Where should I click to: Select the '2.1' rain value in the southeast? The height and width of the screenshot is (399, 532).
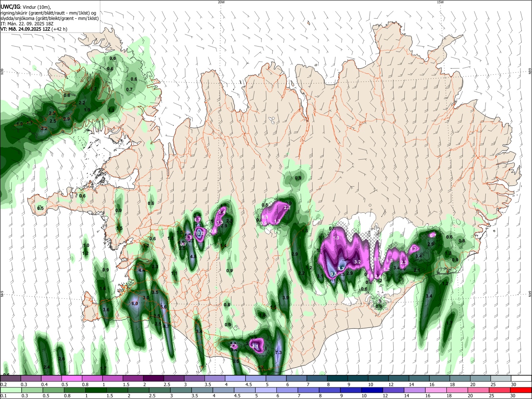[x=417, y=270]
